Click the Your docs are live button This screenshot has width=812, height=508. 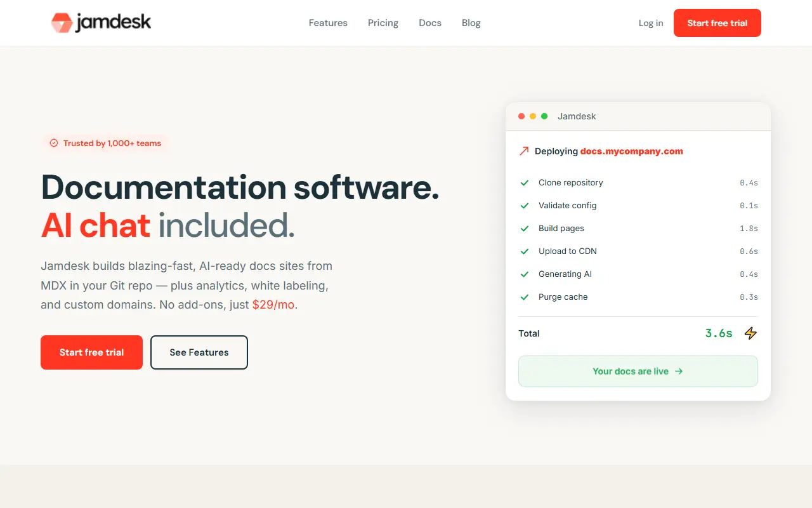tap(638, 371)
